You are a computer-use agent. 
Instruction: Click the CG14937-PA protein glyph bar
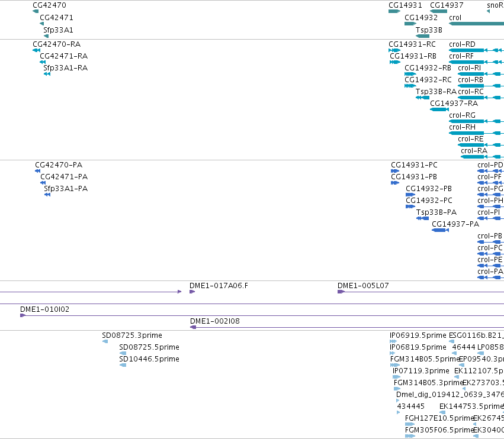(441, 230)
